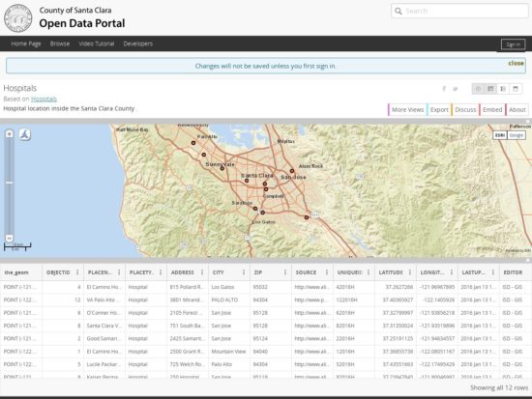Click the map zoom slider handle
Image resolution: width=532 pixels, height=399 pixels.
click(9, 183)
